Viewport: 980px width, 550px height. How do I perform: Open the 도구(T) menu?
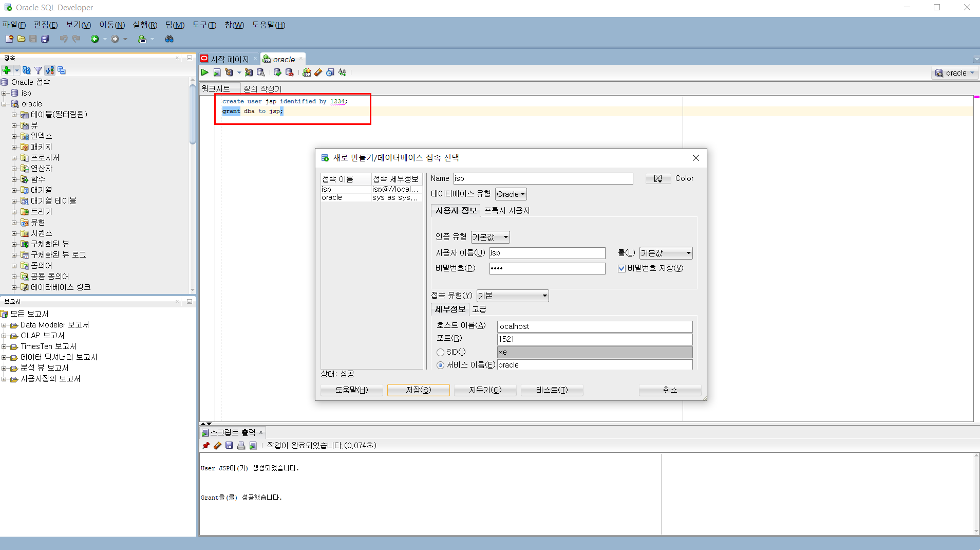(x=204, y=25)
